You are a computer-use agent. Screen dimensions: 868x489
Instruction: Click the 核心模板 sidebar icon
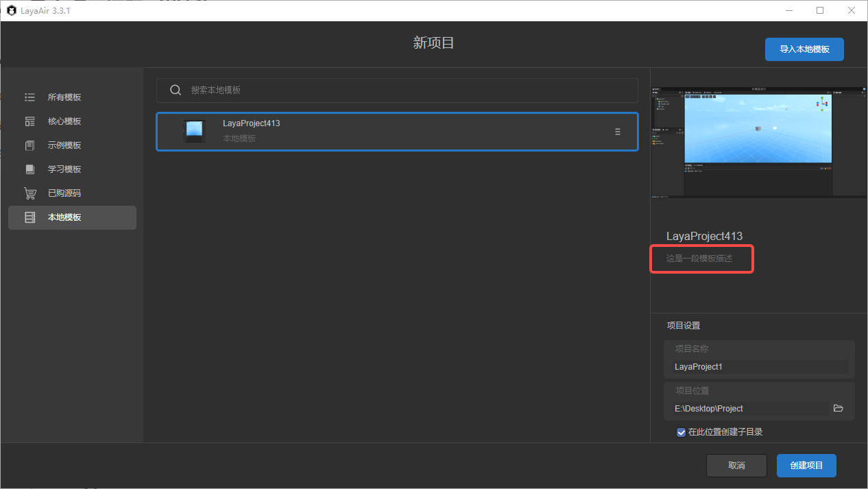[29, 121]
